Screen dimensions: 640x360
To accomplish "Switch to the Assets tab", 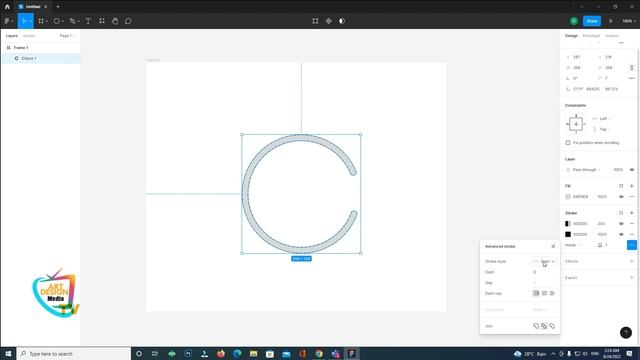I will [x=29, y=36].
